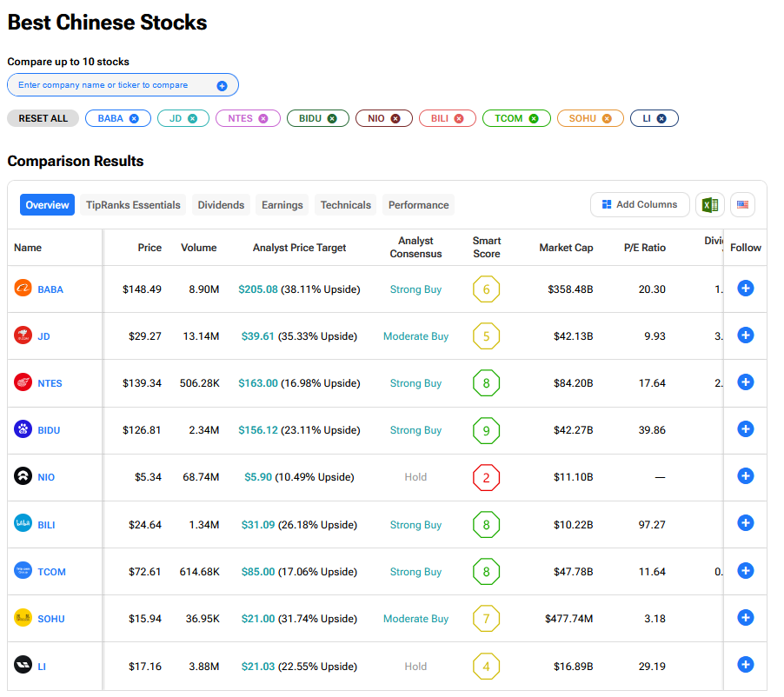This screenshot has width=784, height=697.
Task: Click the company name search field
Action: [x=113, y=85]
